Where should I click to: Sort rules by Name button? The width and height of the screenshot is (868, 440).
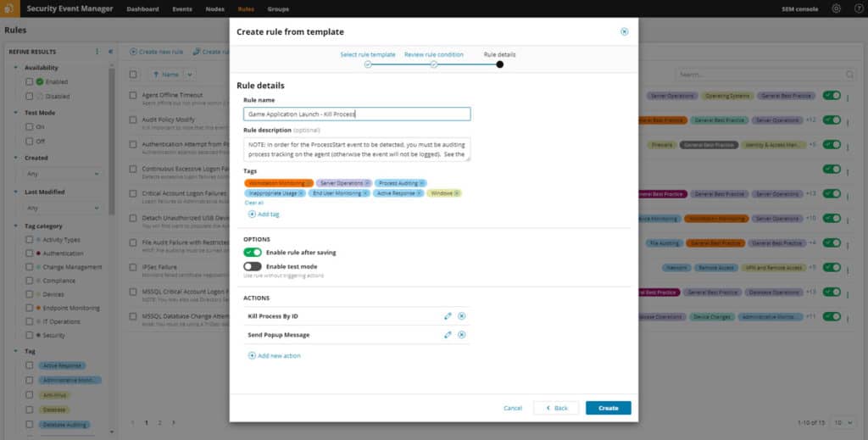165,74
